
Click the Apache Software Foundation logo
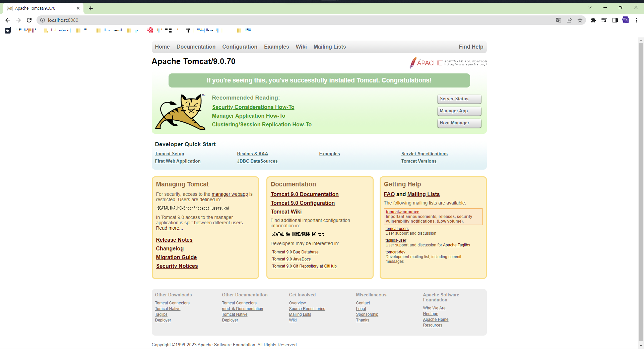pos(448,63)
